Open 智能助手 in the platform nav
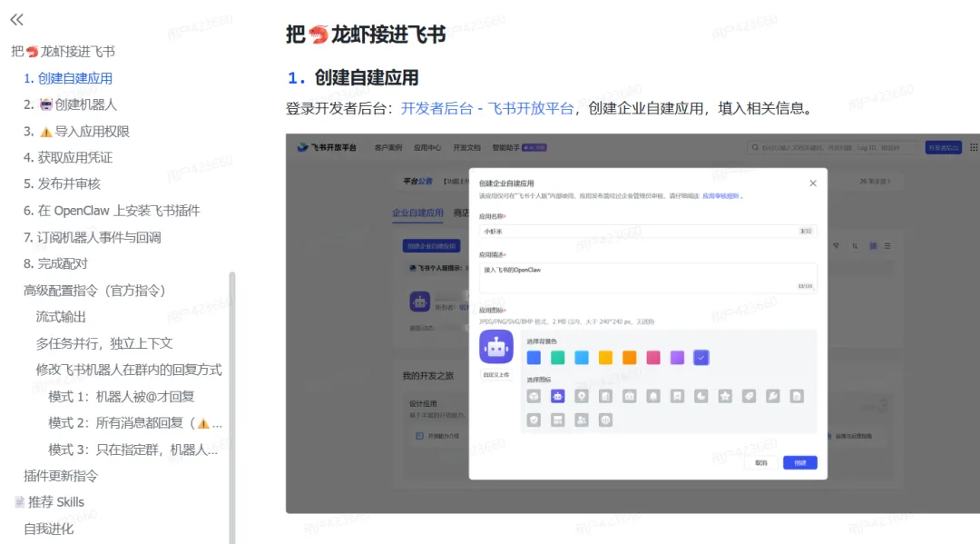This screenshot has height=544, width=980. point(505,147)
